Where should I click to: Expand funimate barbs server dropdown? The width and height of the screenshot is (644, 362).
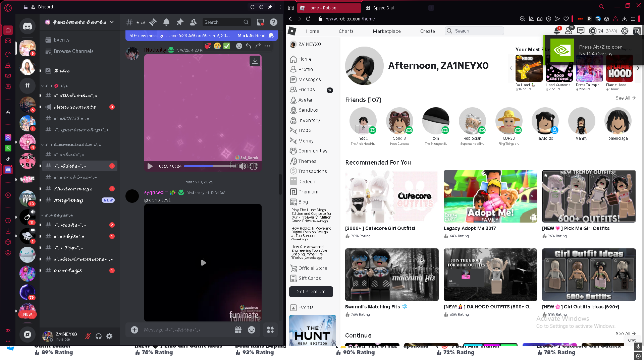112,22
